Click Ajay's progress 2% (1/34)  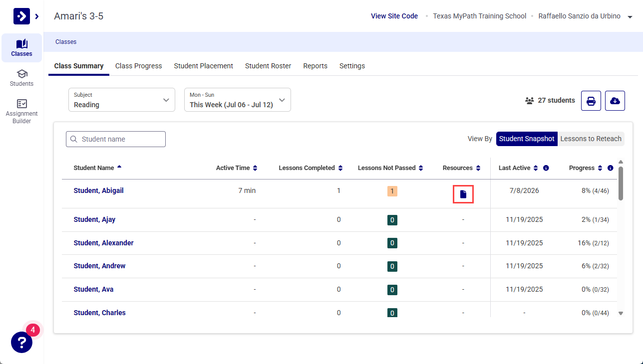[x=595, y=219]
